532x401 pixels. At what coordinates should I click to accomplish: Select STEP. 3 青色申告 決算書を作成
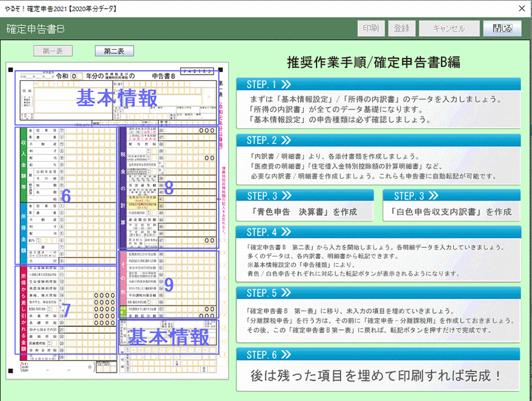[305, 205]
